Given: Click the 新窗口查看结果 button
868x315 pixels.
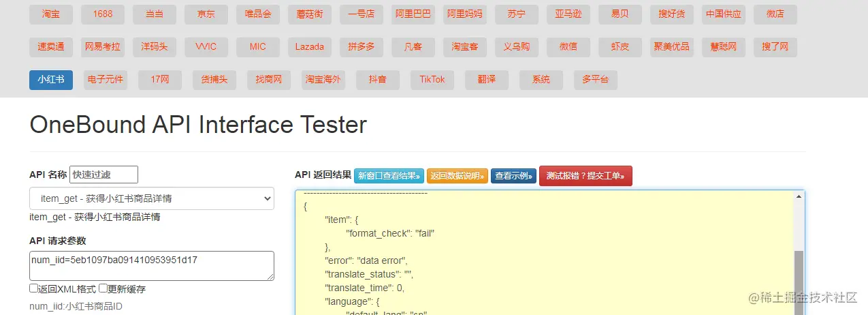Looking at the screenshot, I should pyautogui.click(x=389, y=176).
